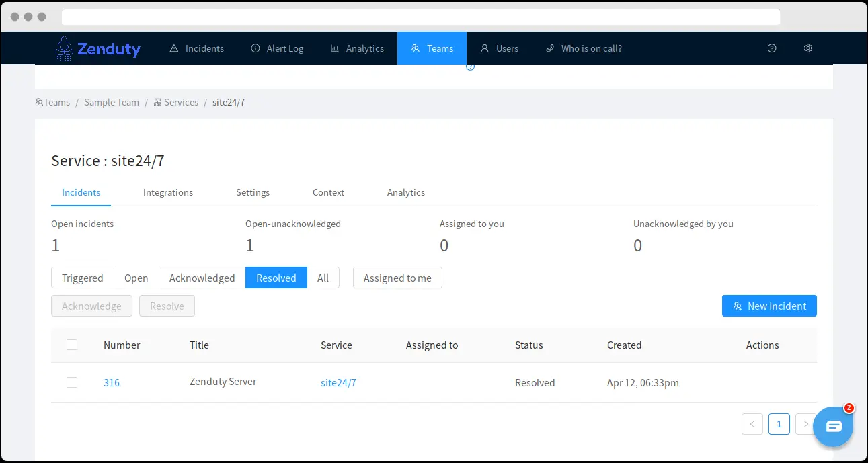Click Services breadcrumb link
This screenshot has width=868, height=463.
(176, 102)
